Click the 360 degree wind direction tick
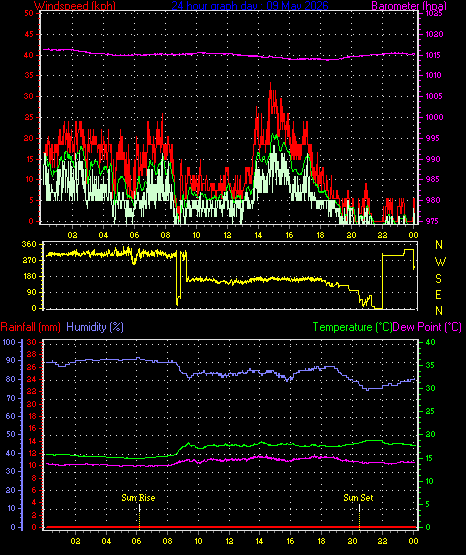466x555 pixels. (x=29, y=244)
